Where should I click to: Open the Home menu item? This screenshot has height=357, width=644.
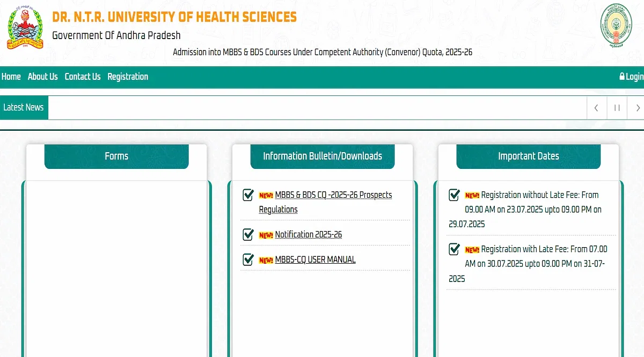click(x=11, y=77)
